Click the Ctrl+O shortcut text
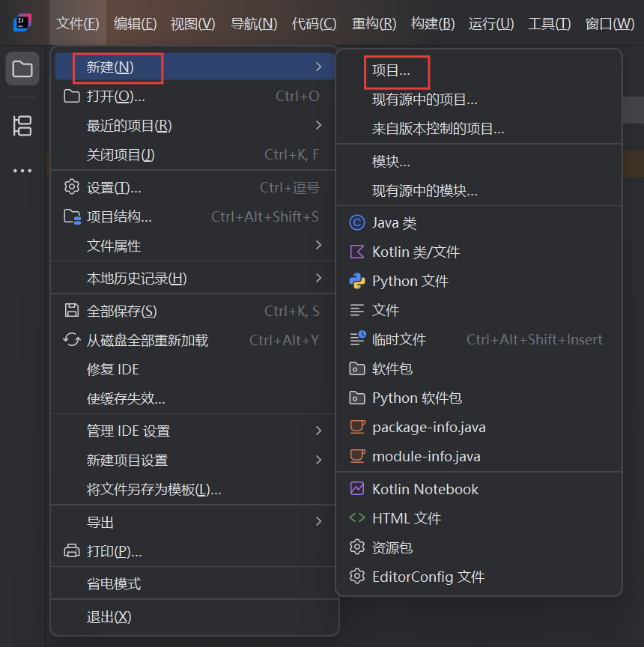This screenshot has height=647, width=644. [297, 96]
